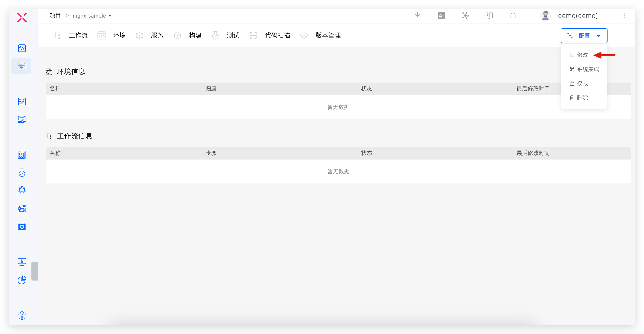Click the language translation icon
Image resolution: width=644 pixels, height=334 pixels.
pyautogui.click(x=441, y=15)
